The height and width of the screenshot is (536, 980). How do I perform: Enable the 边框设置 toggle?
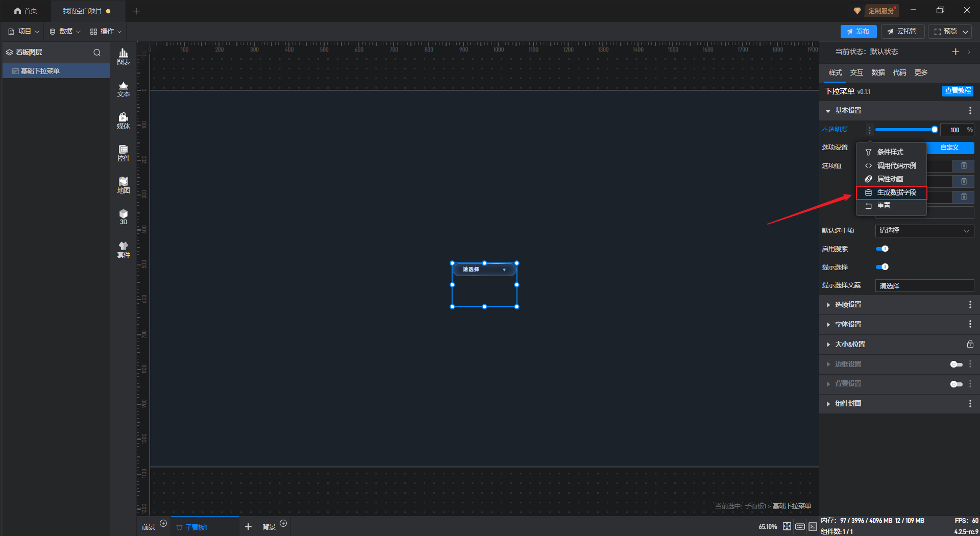[x=956, y=364]
